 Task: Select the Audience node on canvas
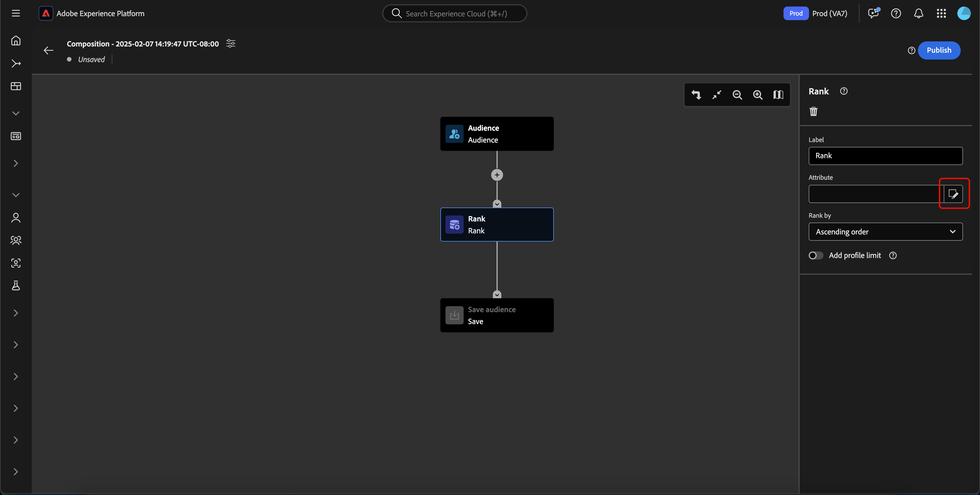pyautogui.click(x=497, y=134)
